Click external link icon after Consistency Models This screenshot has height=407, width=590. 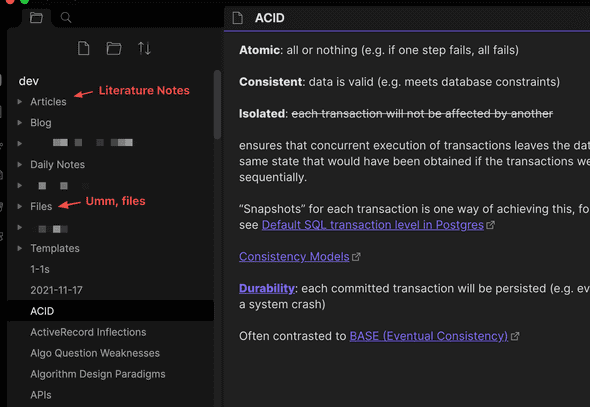click(x=356, y=257)
